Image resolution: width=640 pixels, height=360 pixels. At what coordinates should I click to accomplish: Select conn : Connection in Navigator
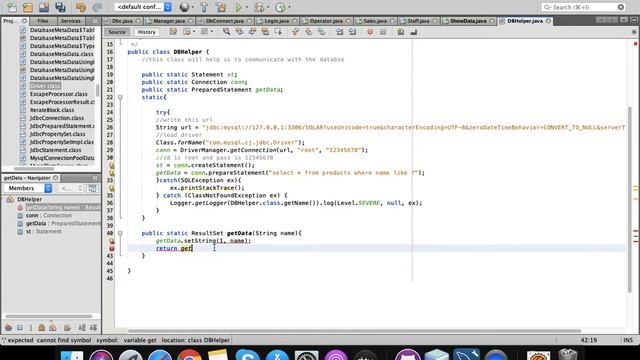click(x=49, y=216)
